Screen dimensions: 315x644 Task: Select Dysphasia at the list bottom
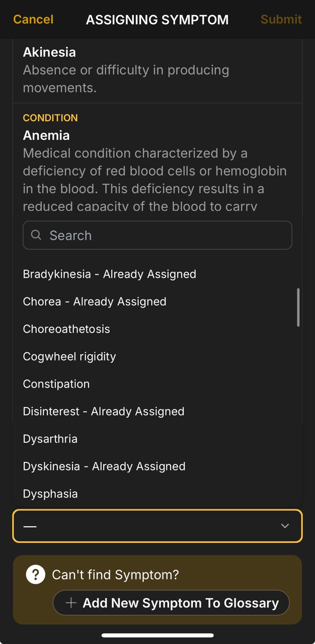tap(50, 494)
